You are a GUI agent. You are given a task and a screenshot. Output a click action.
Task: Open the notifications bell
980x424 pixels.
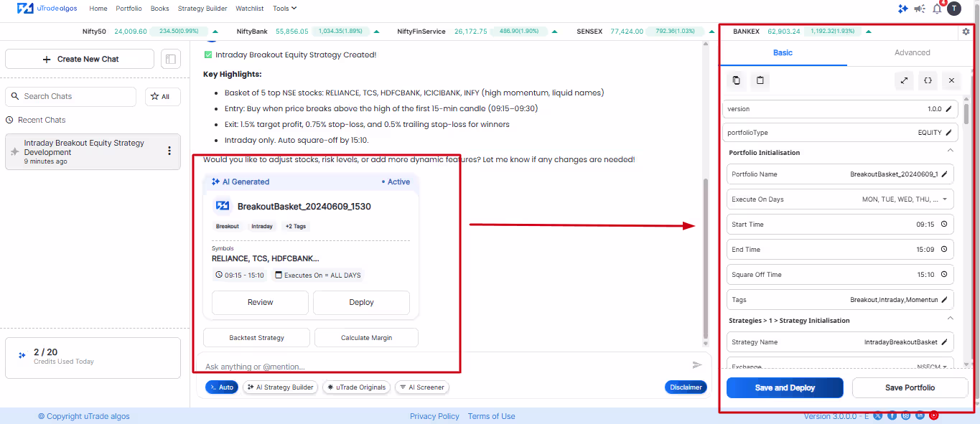click(937, 9)
